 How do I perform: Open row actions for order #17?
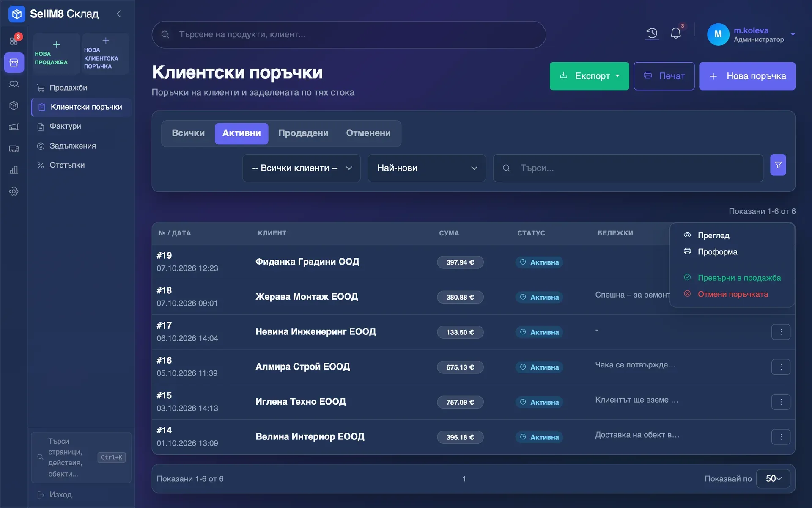pyautogui.click(x=781, y=332)
